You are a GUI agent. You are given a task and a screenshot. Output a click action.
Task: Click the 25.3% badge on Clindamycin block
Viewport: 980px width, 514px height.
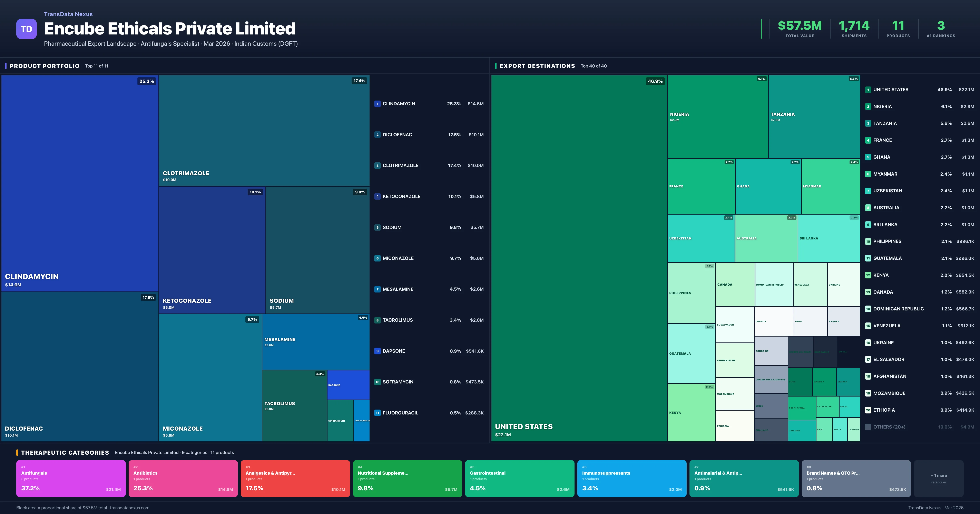pos(146,81)
